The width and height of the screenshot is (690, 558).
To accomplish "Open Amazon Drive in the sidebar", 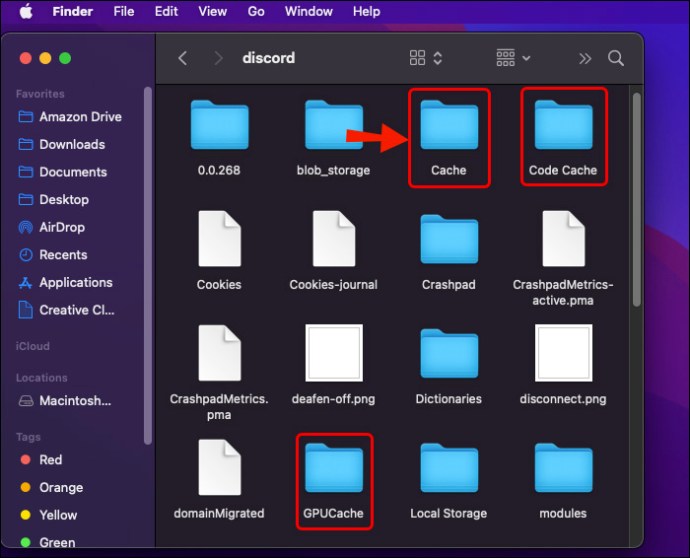I will [70, 117].
